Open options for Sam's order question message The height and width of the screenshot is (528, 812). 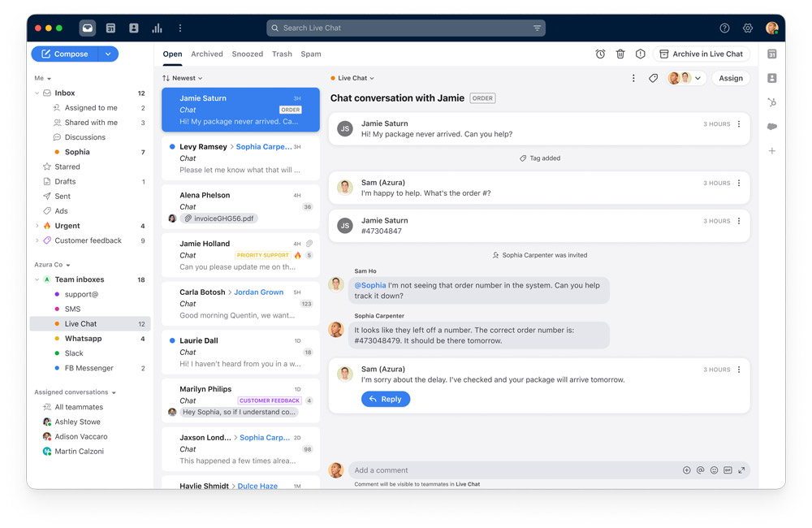pos(739,183)
